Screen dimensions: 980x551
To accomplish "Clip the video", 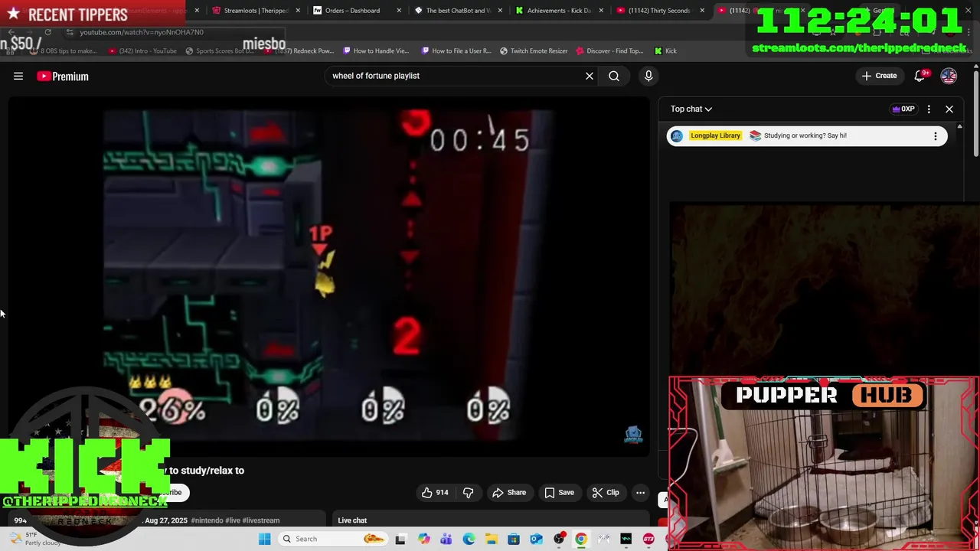I will click(x=606, y=493).
